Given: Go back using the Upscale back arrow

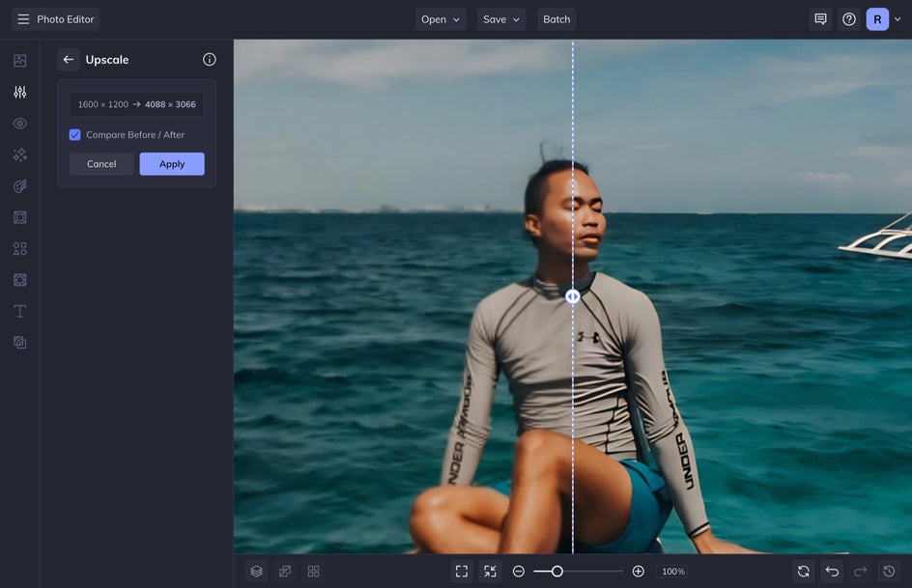Looking at the screenshot, I should 69,60.
